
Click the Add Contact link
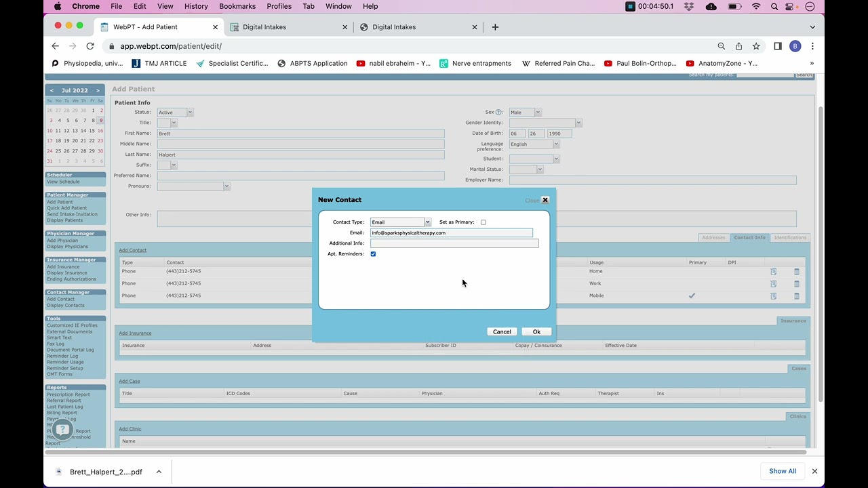click(133, 250)
